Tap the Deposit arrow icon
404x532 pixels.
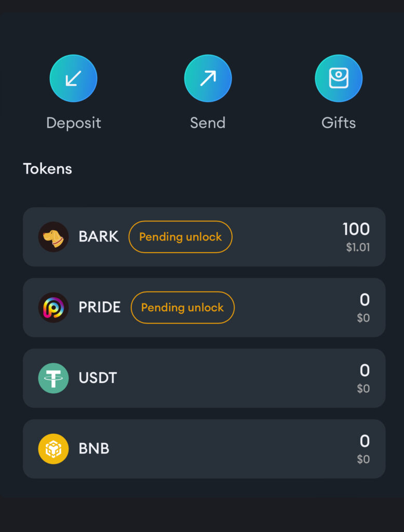pos(73,78)
